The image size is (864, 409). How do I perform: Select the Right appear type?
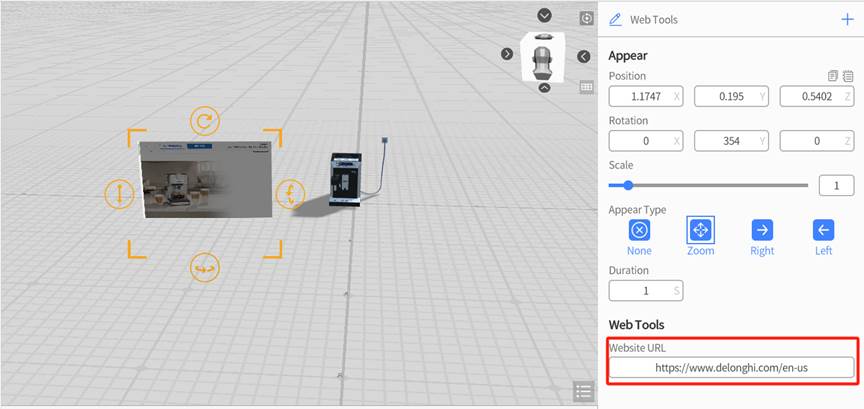point(762,230)
